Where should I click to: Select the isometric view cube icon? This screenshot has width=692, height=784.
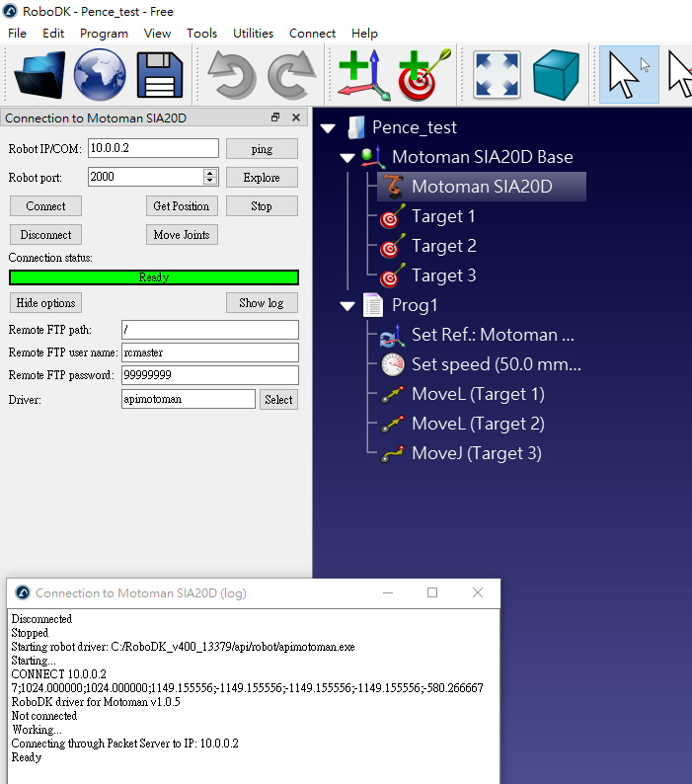coord(556,75)
